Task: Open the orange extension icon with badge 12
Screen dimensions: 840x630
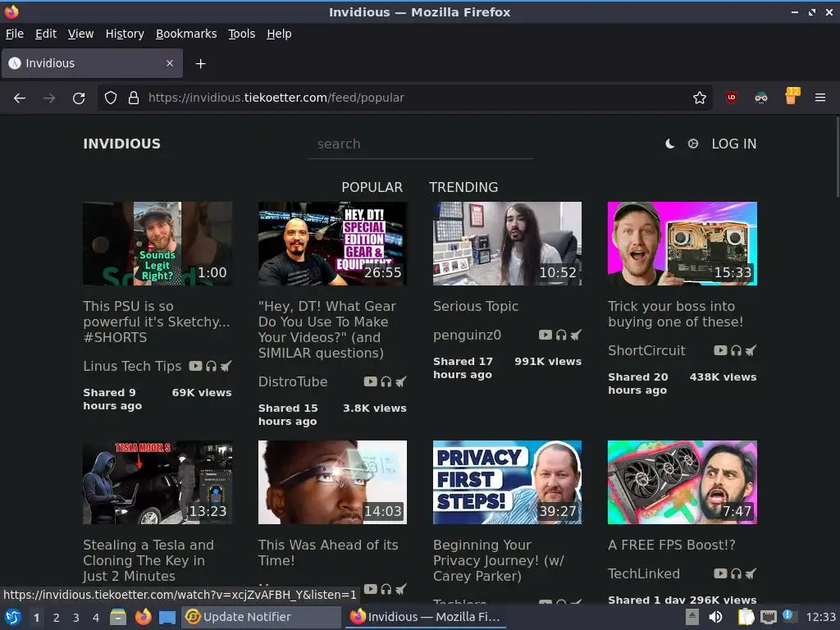Action: 792,96
